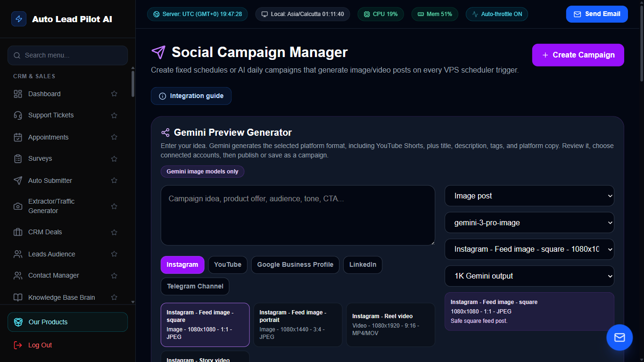
Task: Click the Safe square feed post text
Action: click(479, 321)
